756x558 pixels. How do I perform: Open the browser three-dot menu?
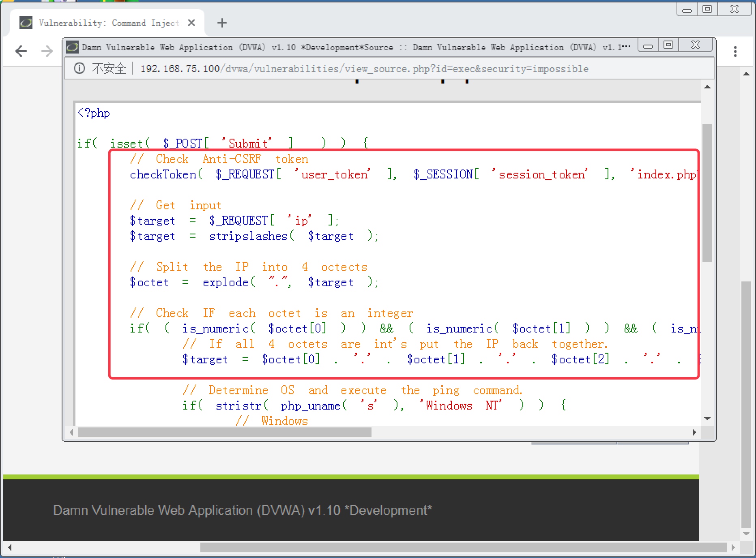735,51
